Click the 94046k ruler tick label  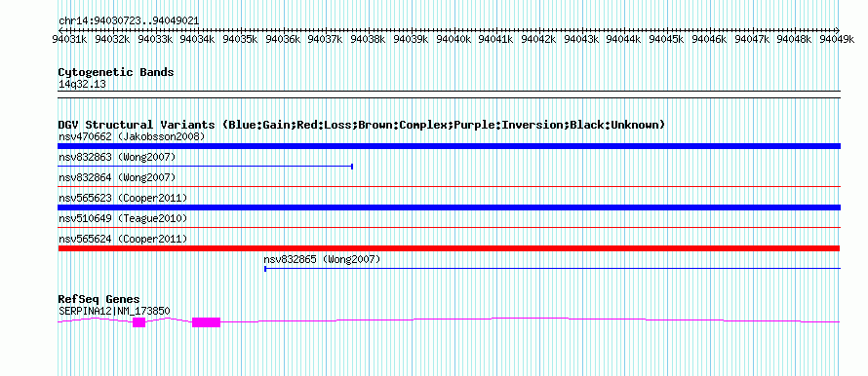[710, 39]
